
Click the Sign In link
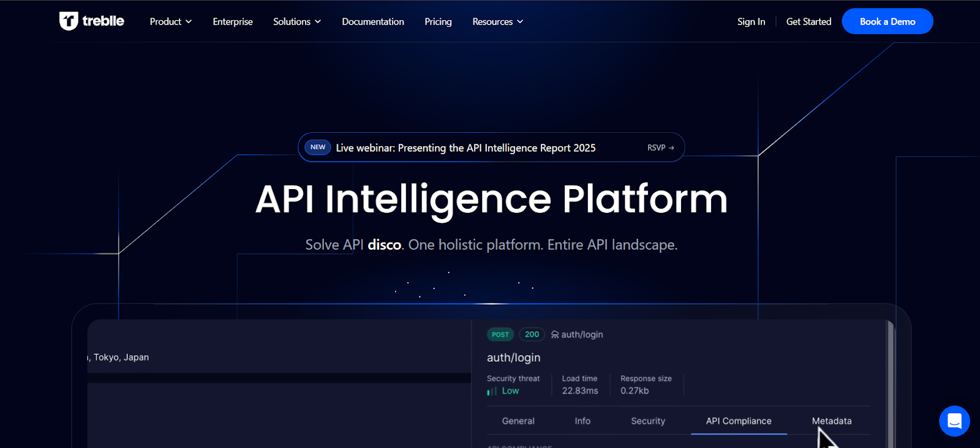click(751, 21)
